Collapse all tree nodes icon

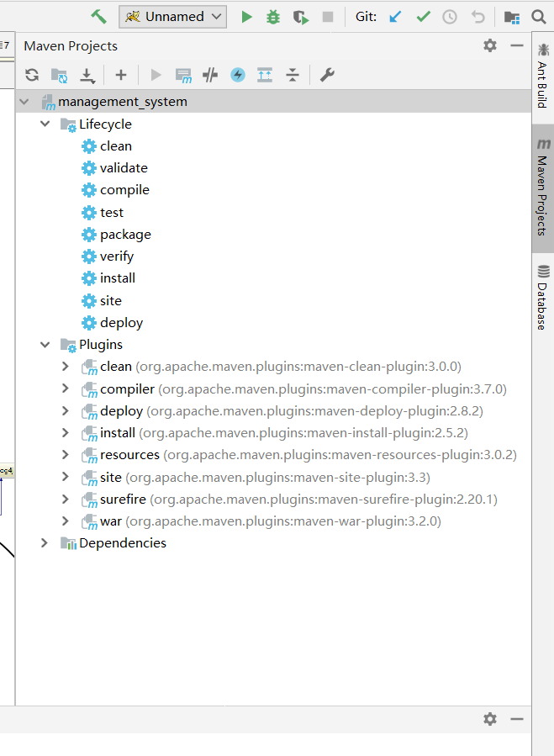click(x=293, y=75)
